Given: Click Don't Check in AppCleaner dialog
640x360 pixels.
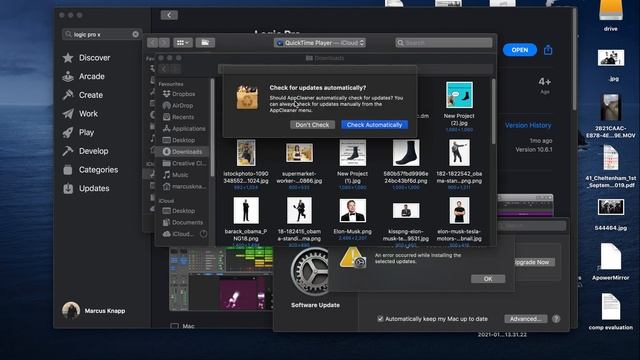Looking at the screenshot, I should [x=312, y=125].
